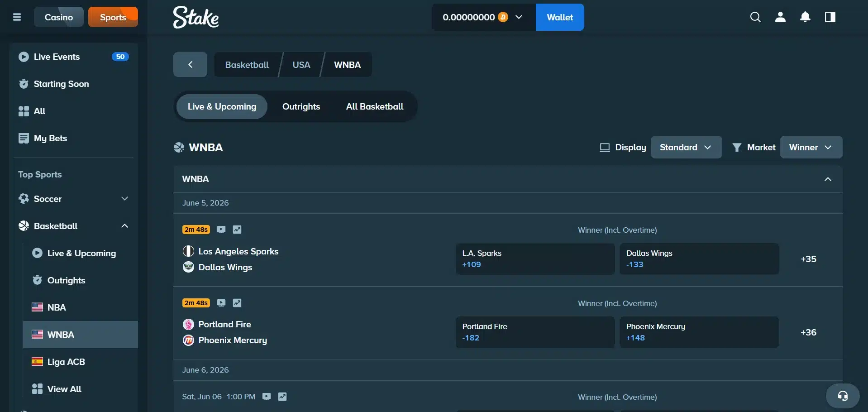Screen dimensions: 868x412
Task: Select the Outrights pill tab
Action: (301, 107)
